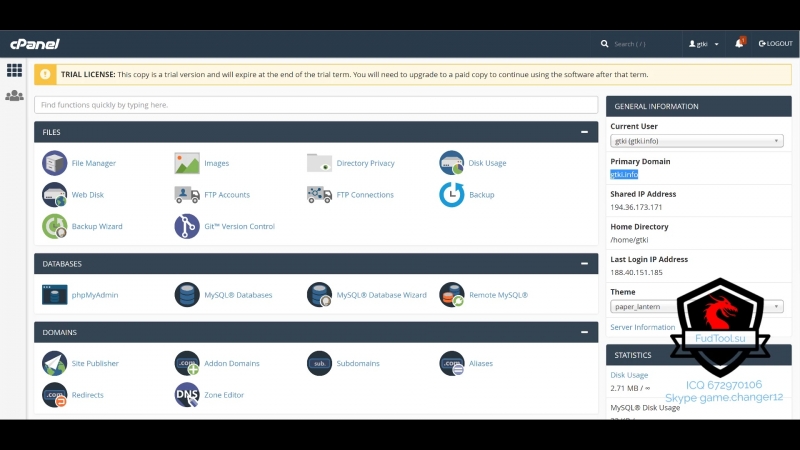
Task: Collapse the Databases section
Action: (x=584, y=264)
